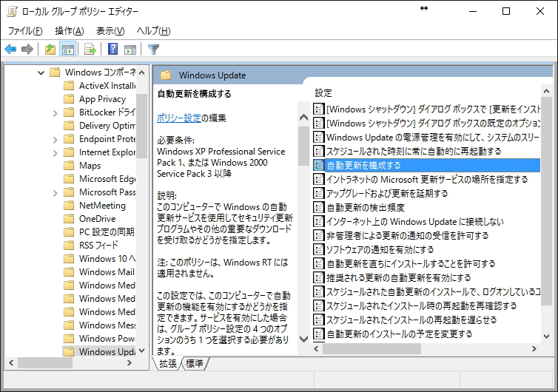Viewport: 558px width, 392px height.
Task: Select the PC 設定の同期 folder
Action: 107,232
